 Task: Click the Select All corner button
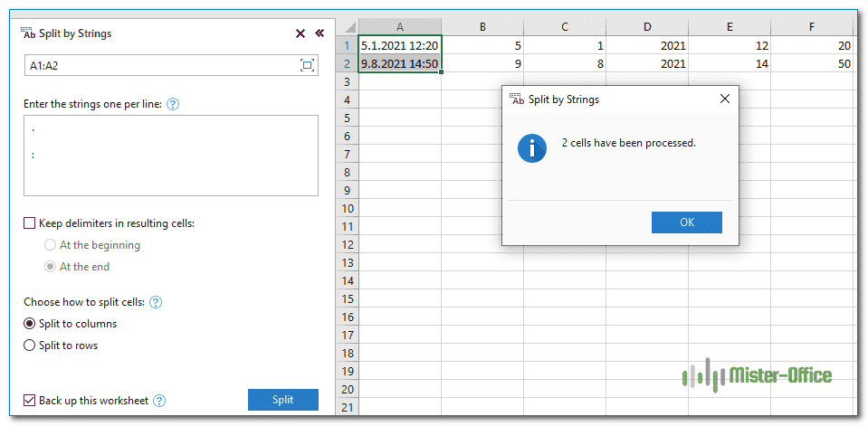pos(348,27)
